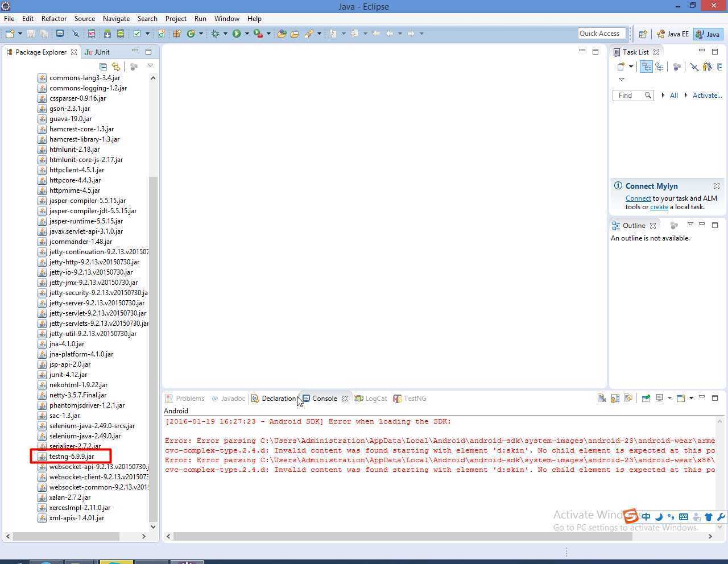Click the New Java Package icon
728x564 pixels.
click(177, 34)
